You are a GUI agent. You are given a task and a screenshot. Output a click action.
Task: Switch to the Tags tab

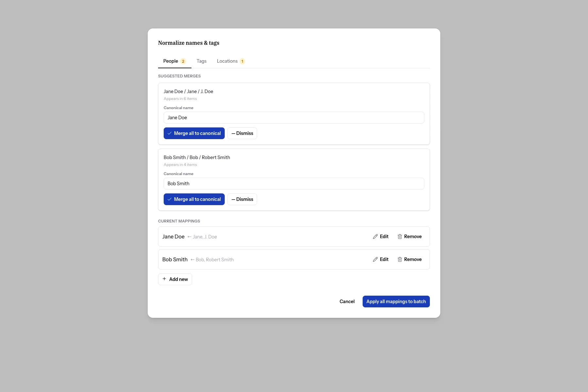point(202,61)
